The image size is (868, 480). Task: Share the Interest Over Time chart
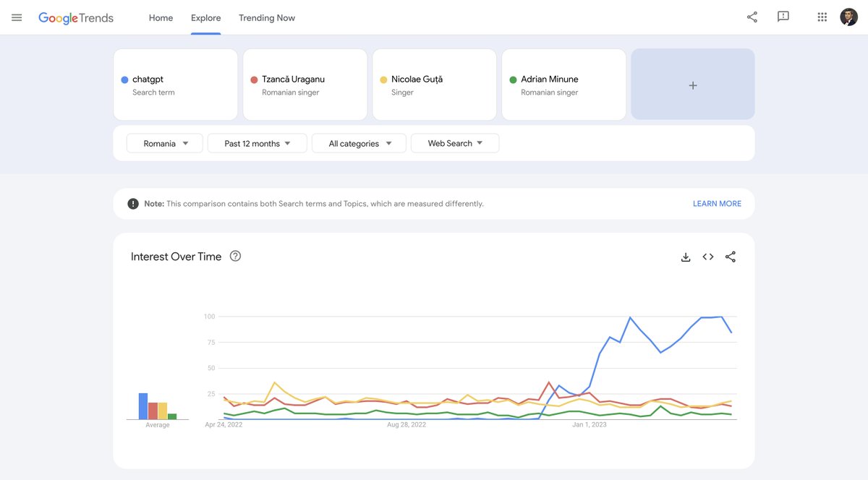coord(731,257)
